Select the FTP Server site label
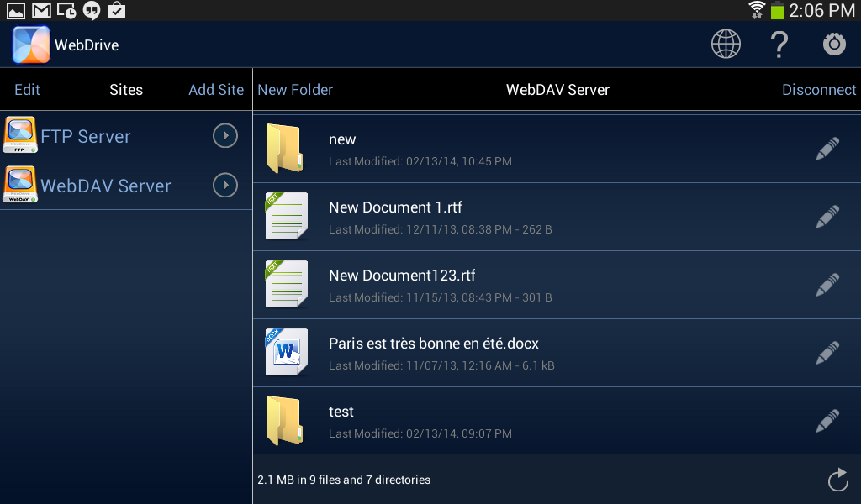Viewport: 861px width, 504px height. pyautogui.click(x=86, y=136)
